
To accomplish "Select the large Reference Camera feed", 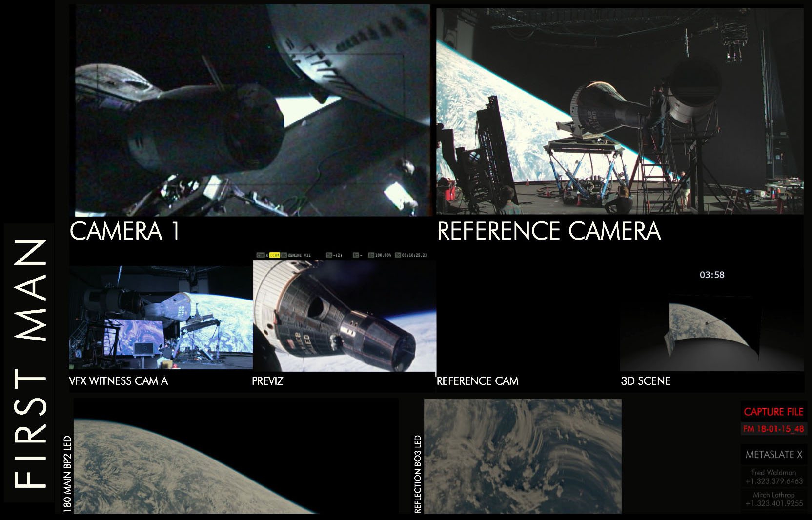I will (620, 111).
